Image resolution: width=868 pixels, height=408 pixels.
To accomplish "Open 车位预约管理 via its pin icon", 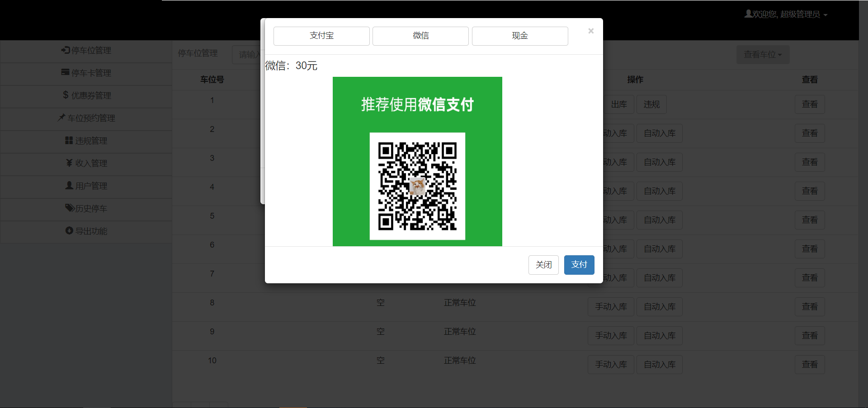I will point(61,117).
